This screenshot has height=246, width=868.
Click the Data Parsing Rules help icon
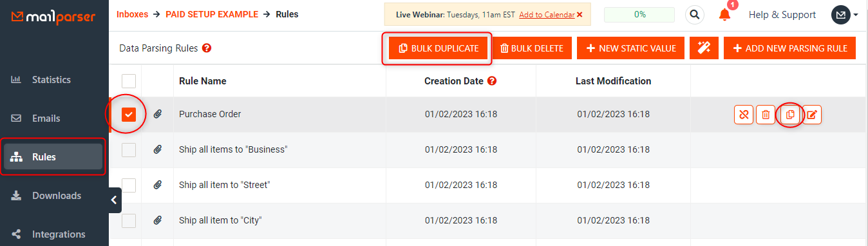[207, 48]
